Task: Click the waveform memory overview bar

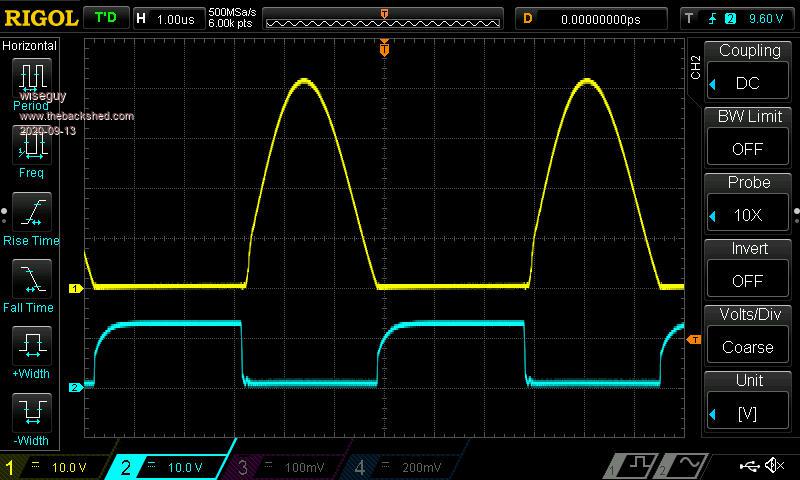Action: pos(384,19)
